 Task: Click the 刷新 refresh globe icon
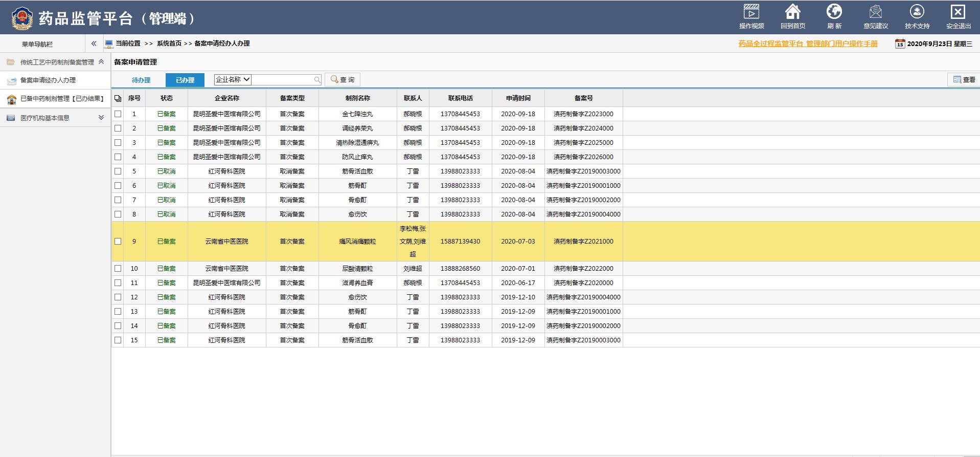click(x=834, y=12)
